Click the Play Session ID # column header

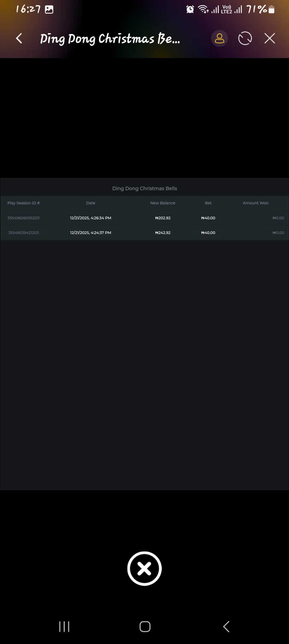[24, 203]
